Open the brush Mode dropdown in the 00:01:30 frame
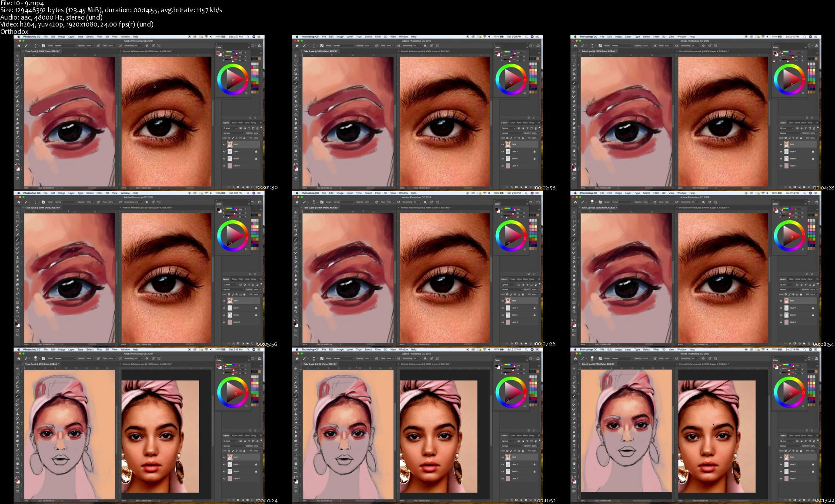Image resolution: width=835 pixels, height=504 pixels. tap(65, 46)
